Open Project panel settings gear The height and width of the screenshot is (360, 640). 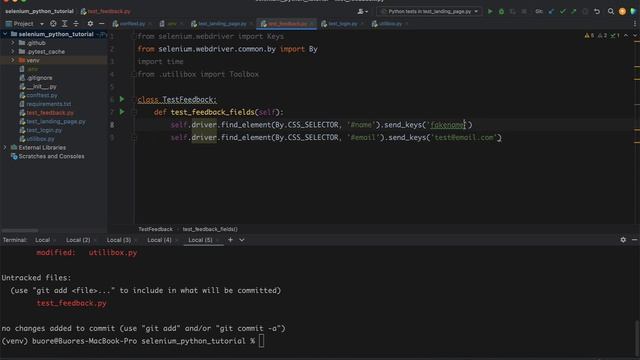pos(90,24)
